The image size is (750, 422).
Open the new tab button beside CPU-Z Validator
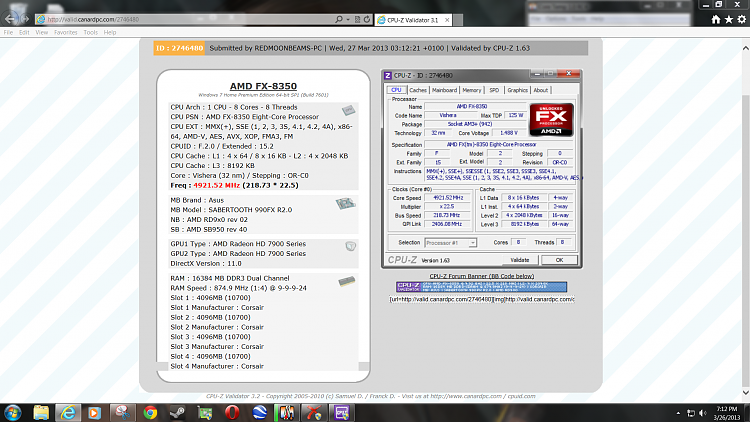pos(458,20)
